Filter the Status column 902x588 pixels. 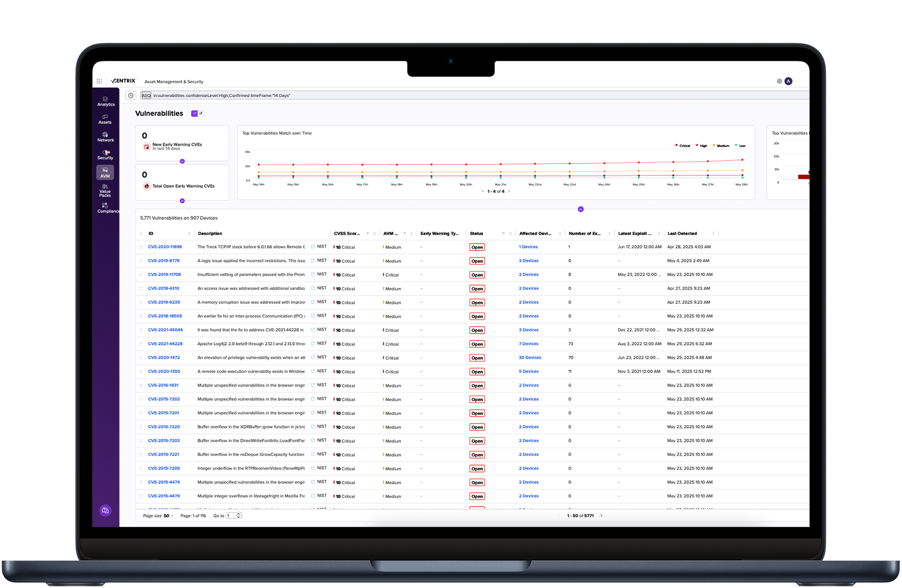tap(503, 234)
